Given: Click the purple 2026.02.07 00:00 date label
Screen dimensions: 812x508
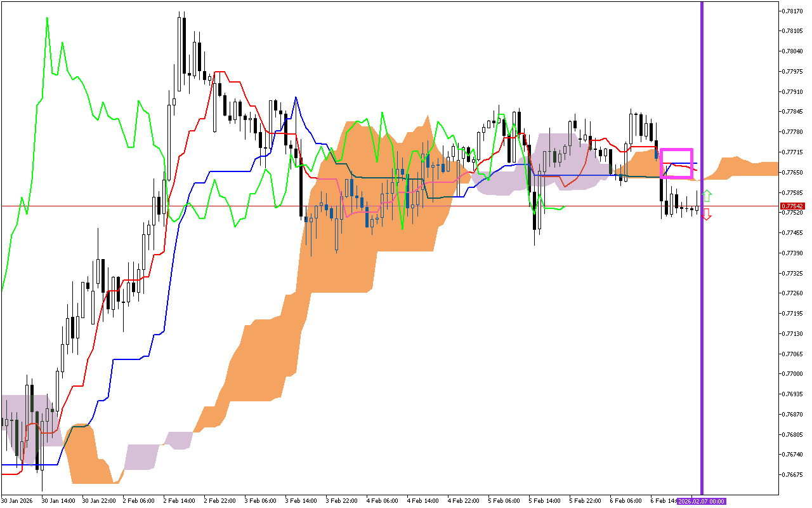Looking at the screenshot, I should [700, 501].
